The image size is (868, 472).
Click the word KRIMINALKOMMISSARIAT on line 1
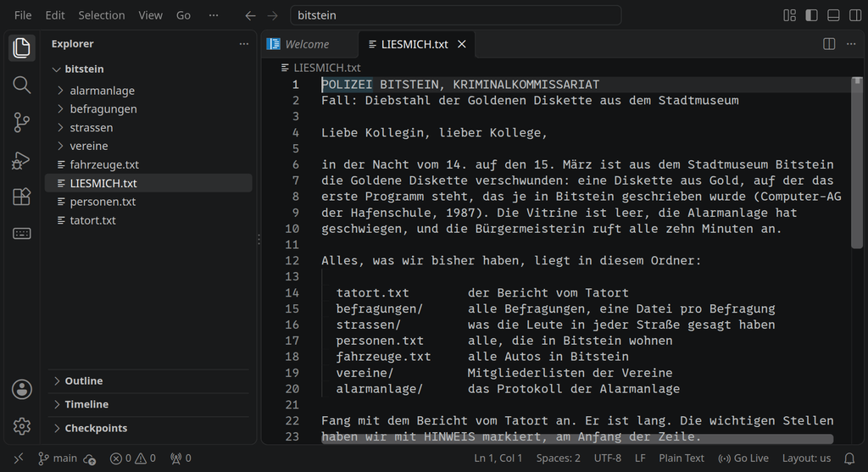(x=526, y=85)
